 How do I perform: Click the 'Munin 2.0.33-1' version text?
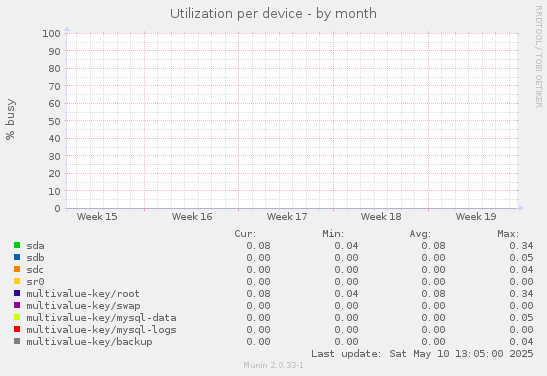click(x=274, y=365)
